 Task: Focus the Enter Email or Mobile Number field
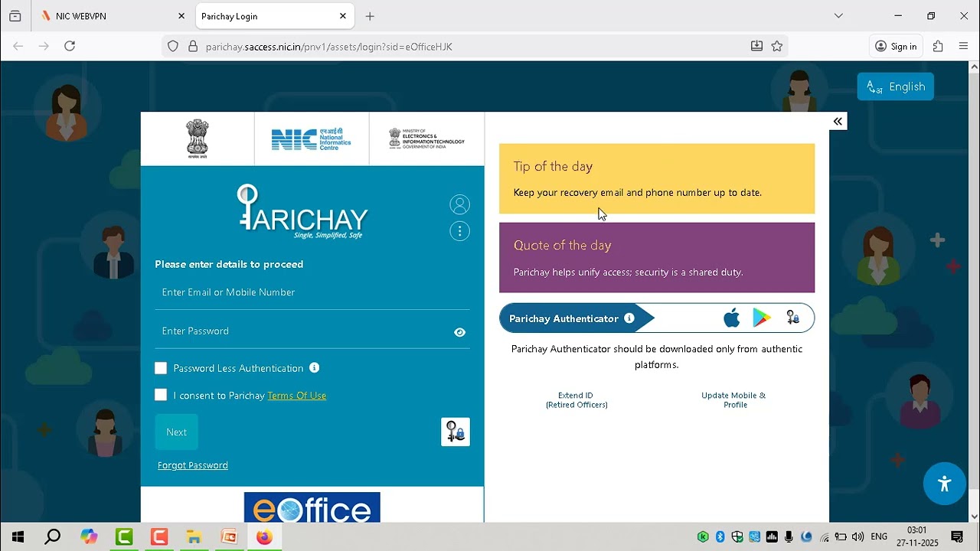coord(312,292)
